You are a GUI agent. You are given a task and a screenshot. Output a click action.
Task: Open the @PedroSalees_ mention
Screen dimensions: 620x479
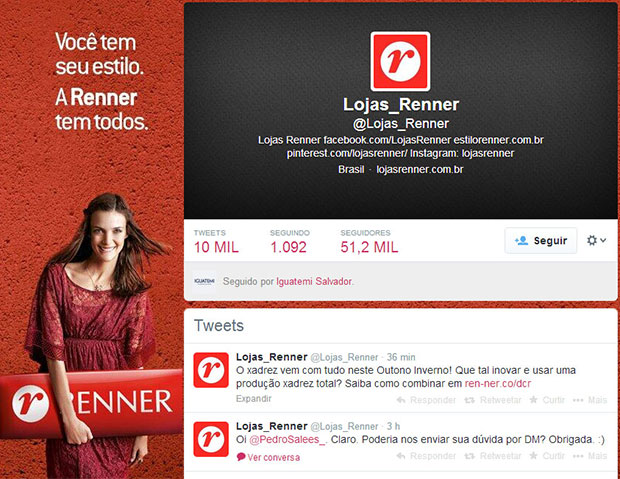[287, 439]
